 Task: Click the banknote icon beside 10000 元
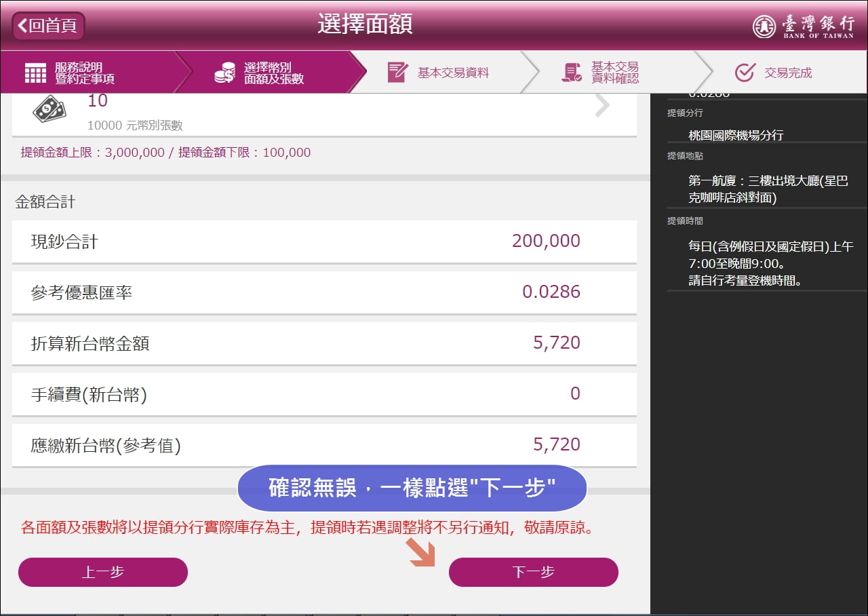pos(48,109)
